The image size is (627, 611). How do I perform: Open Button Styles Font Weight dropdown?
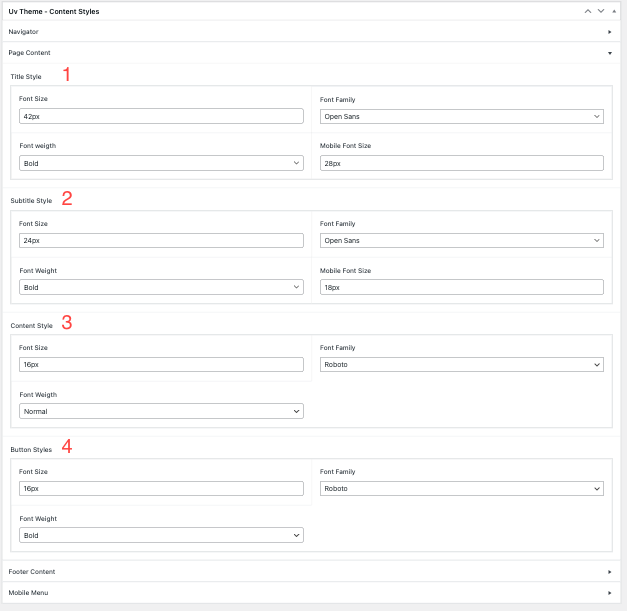coord(161,535)
